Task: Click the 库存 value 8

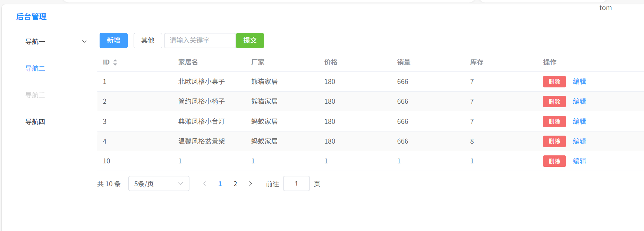Action: coord(472,142)
